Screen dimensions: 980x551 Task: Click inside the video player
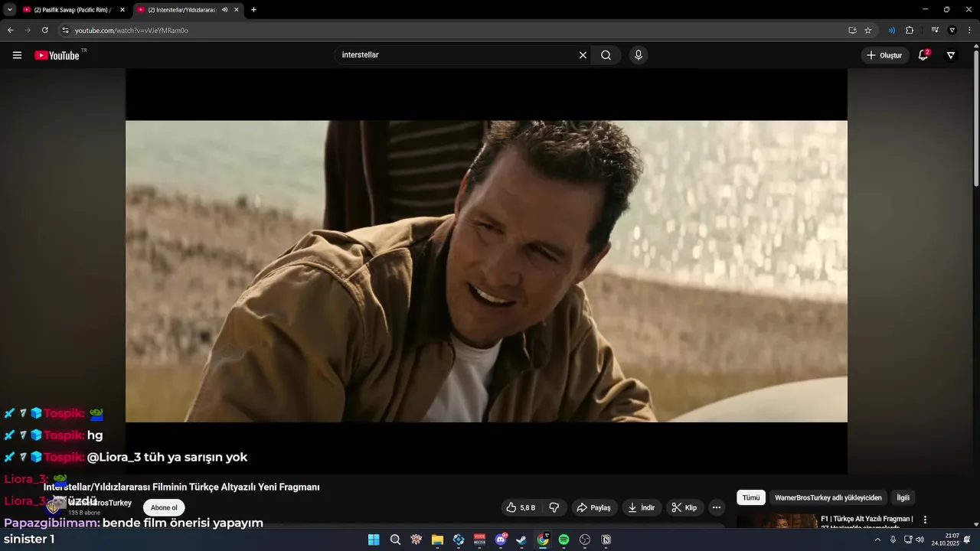(x=486, y=271)
